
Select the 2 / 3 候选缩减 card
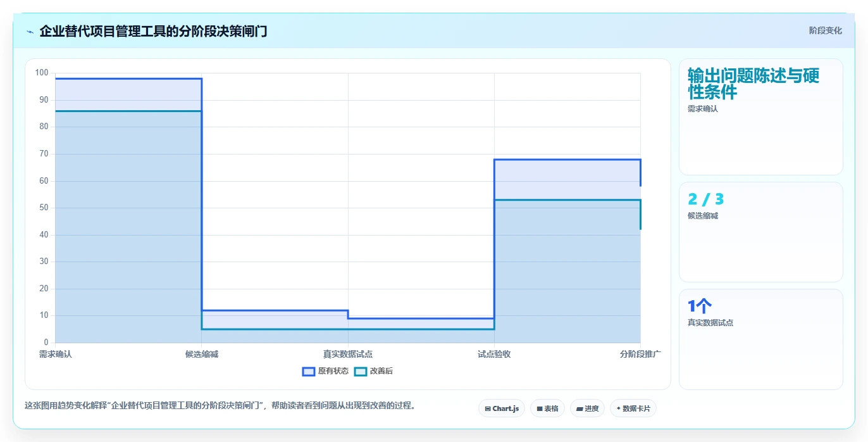(761, 232)
